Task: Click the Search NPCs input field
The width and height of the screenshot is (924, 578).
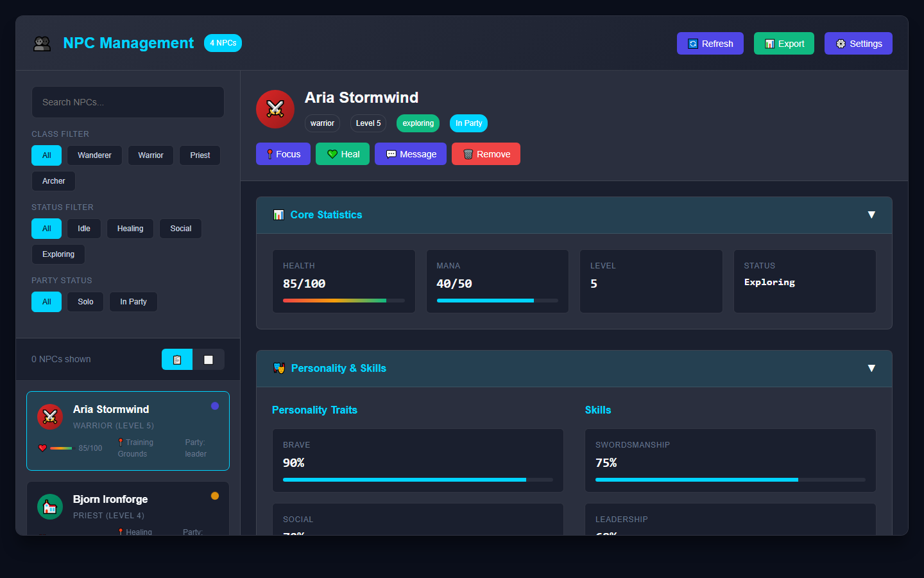Action: pyautogui.click(x=128, y=102)
